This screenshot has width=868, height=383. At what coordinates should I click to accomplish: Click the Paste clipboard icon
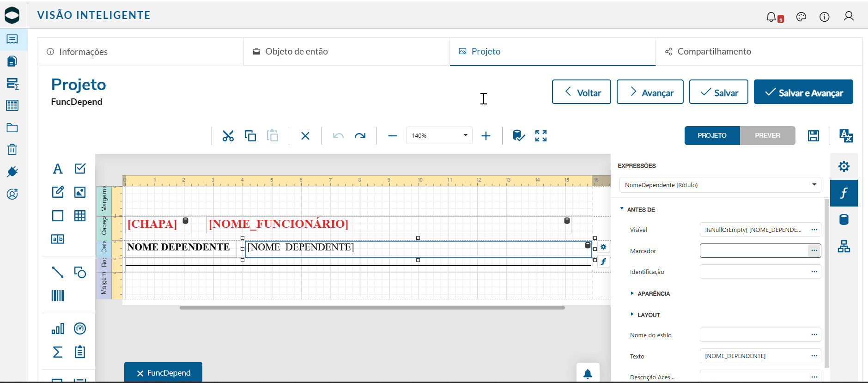[x=273, y=135]
